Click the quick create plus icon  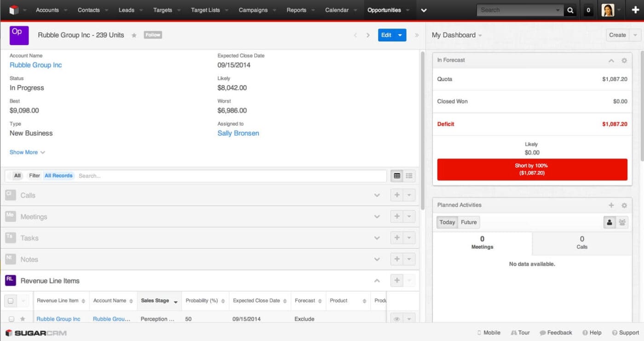(635, 10)
